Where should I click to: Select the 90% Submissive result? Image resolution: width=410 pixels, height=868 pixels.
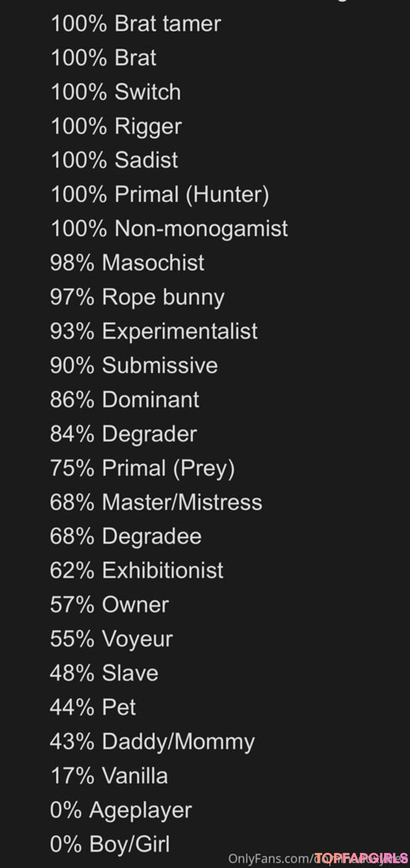(134, 365)
